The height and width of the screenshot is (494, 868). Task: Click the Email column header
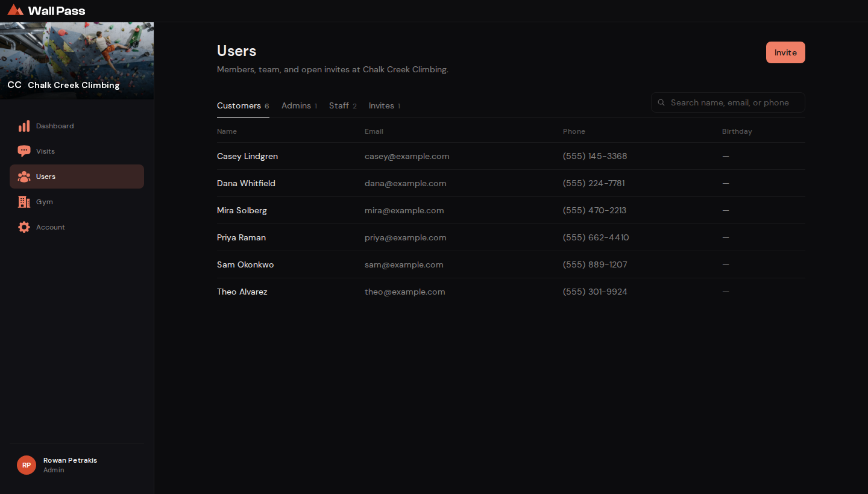coord(374,131)
